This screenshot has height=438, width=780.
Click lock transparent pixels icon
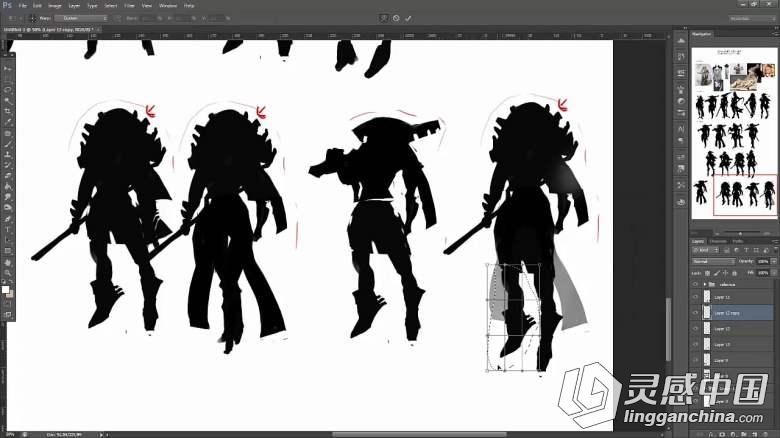pyautogui.click(x=707, y=273)
